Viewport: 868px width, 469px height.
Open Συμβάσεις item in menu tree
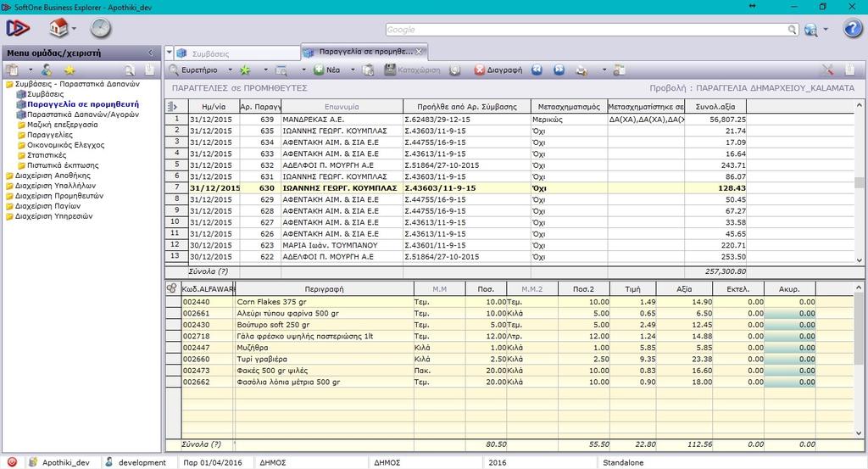(46, 94)
